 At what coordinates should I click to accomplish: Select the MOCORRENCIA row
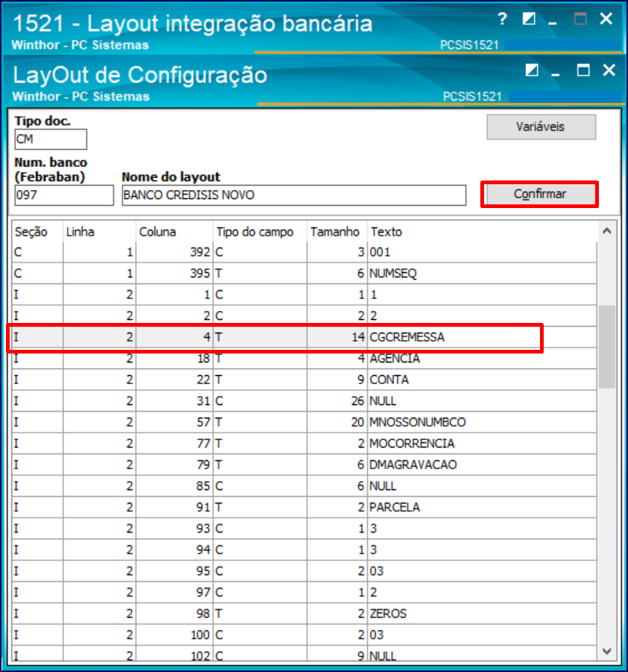[304, 444]
